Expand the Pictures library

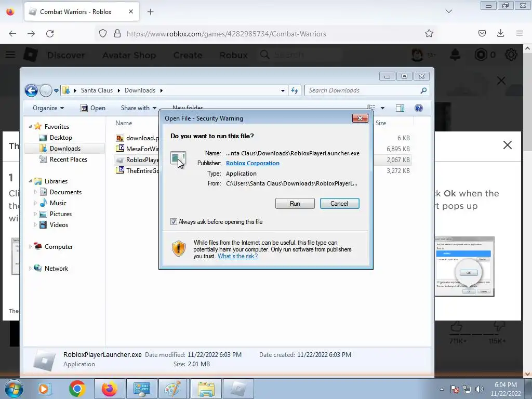click(35, 214)
